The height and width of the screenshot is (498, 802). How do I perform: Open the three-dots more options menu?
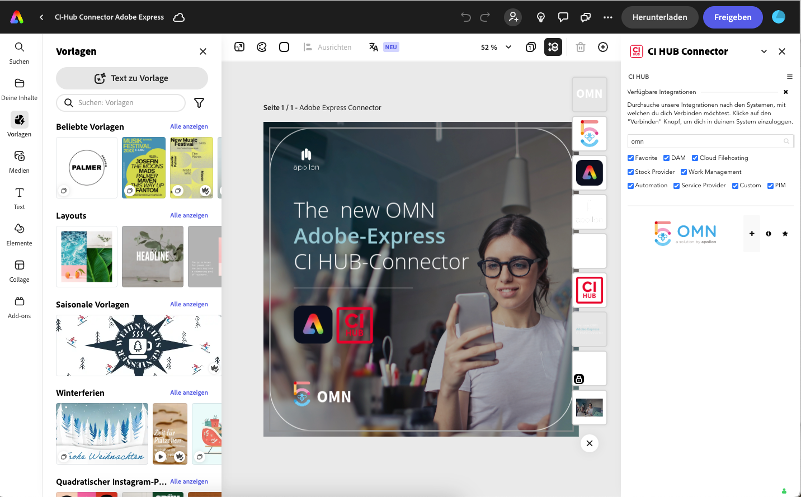pos(608,17)
